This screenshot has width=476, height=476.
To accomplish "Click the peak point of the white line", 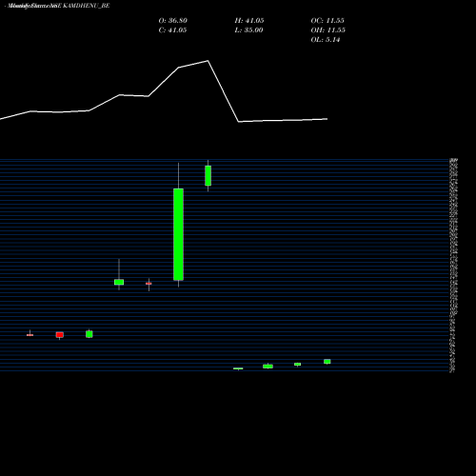I will coord(208,61).
